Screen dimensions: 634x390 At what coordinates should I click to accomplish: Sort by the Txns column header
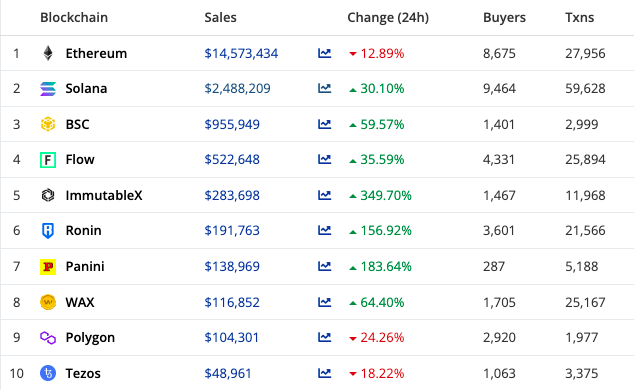click(580, 17)
